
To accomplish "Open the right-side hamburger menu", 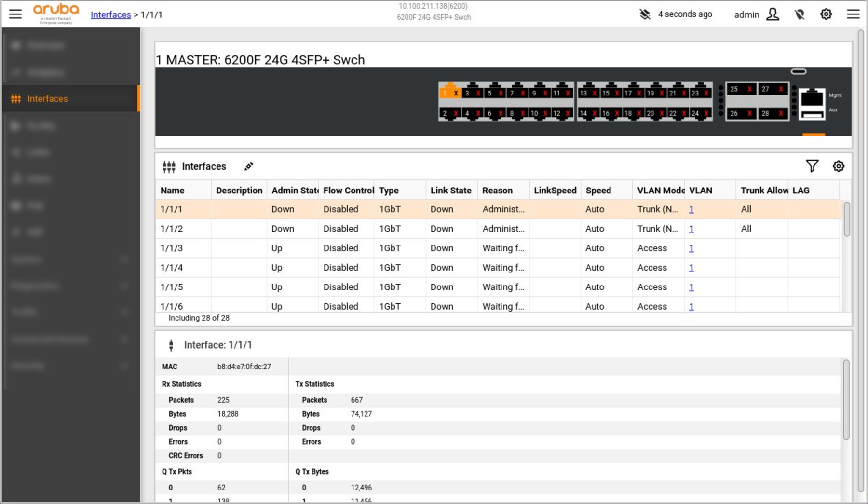I will point(853,14).
